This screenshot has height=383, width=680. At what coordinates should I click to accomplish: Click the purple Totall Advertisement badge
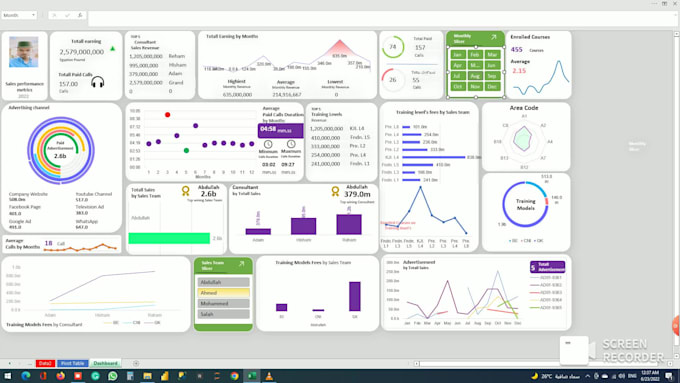click(x=547, y=267)
